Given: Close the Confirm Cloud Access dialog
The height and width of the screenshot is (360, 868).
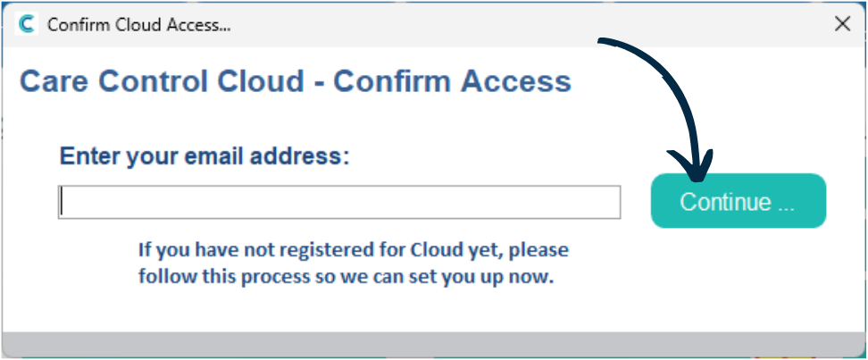Looking at the screenshot, I should click(842, 24).
